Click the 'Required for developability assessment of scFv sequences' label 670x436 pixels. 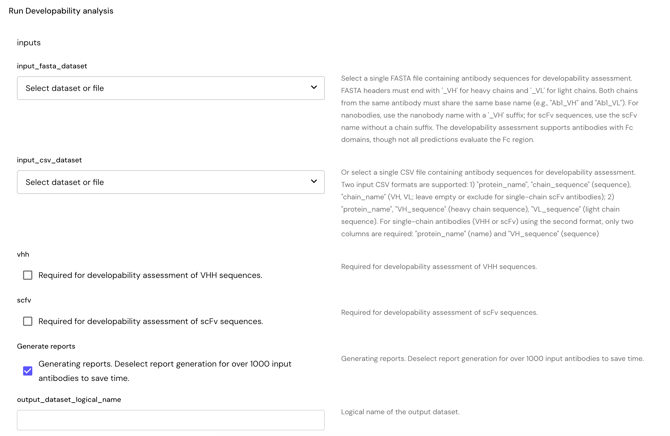(150, 321)
